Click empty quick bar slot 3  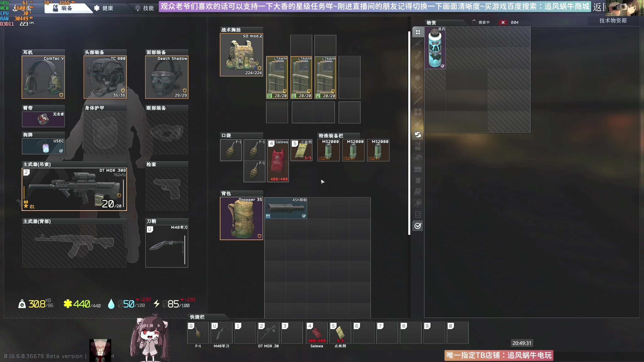click(292, 333)
